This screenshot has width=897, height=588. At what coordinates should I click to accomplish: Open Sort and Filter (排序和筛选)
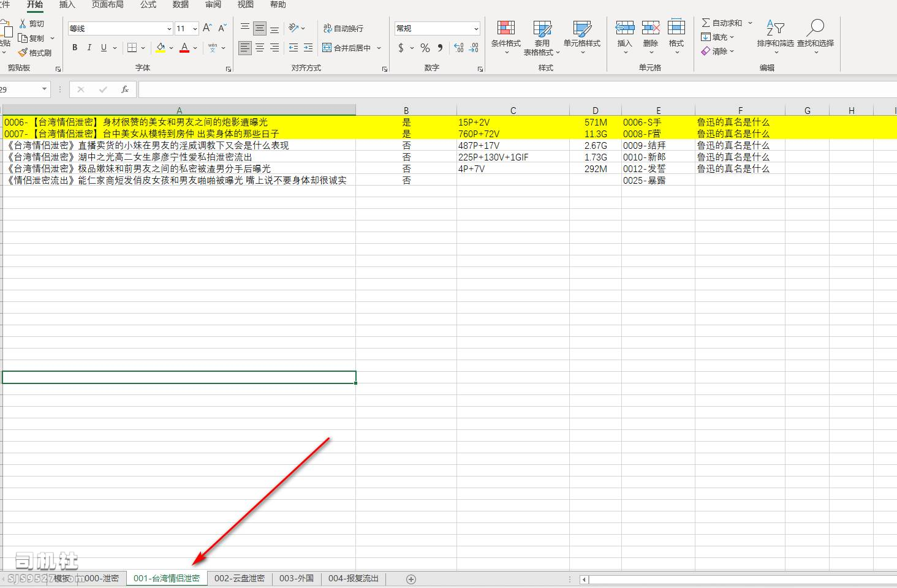(x=775, y=37)
